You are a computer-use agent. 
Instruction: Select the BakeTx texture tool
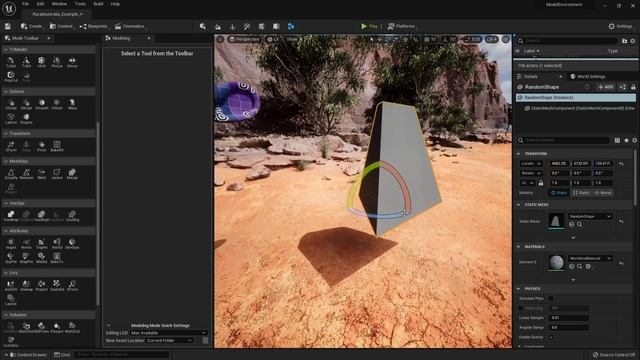57,258
